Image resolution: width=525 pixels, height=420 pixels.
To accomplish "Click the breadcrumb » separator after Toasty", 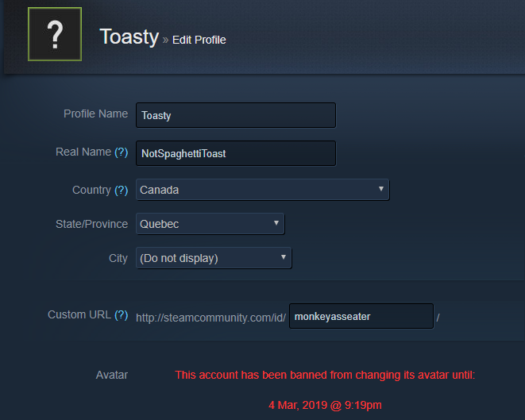I will click(165, 40).
